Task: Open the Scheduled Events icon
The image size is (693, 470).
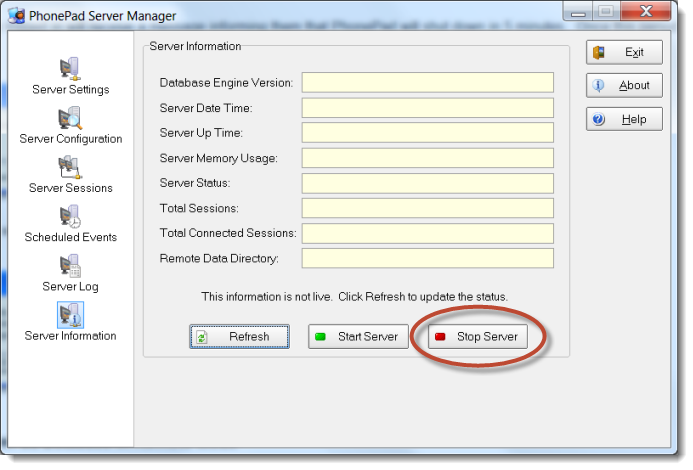Action: [70, 217]
